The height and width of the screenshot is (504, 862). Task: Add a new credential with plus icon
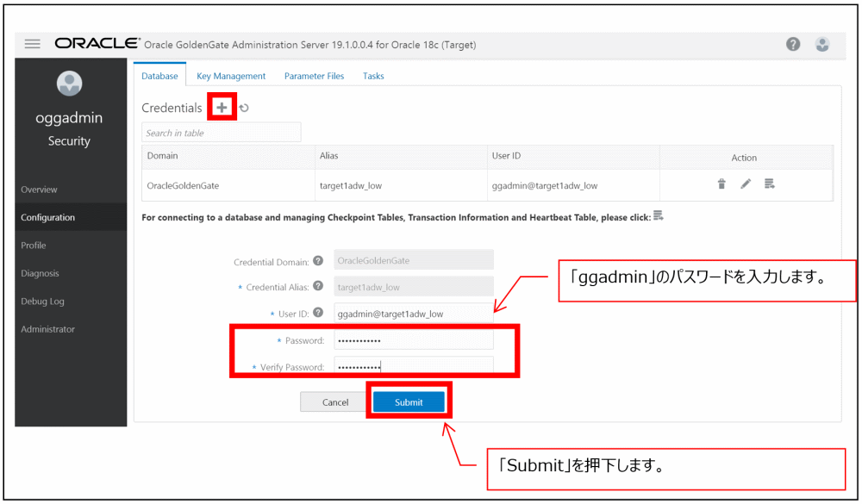point(222,107)
